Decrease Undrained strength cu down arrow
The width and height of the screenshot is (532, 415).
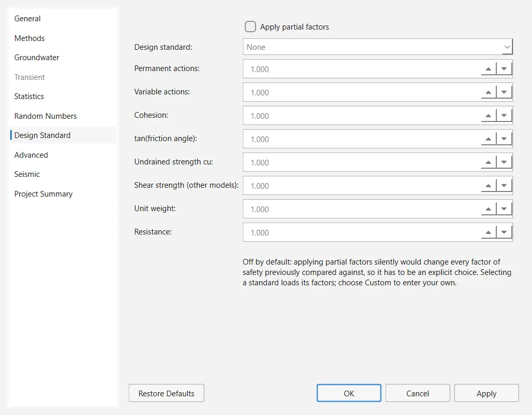point(504,162)
